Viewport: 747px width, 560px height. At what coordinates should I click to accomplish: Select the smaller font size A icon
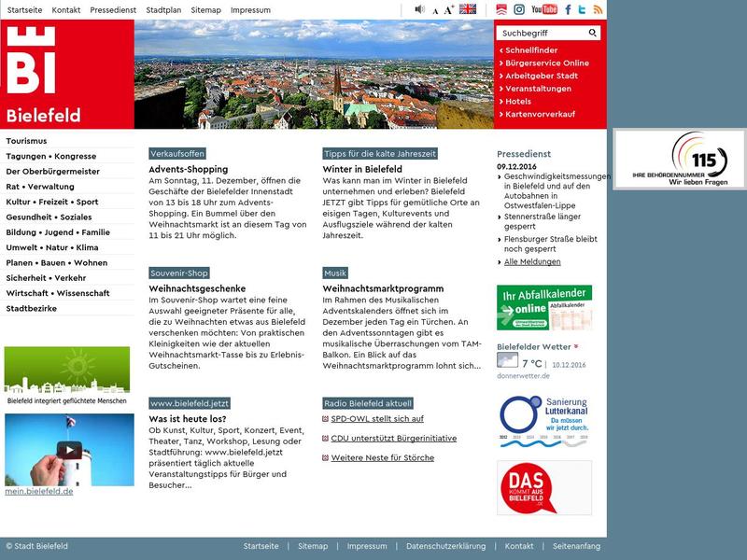click(x=435, y=11)
